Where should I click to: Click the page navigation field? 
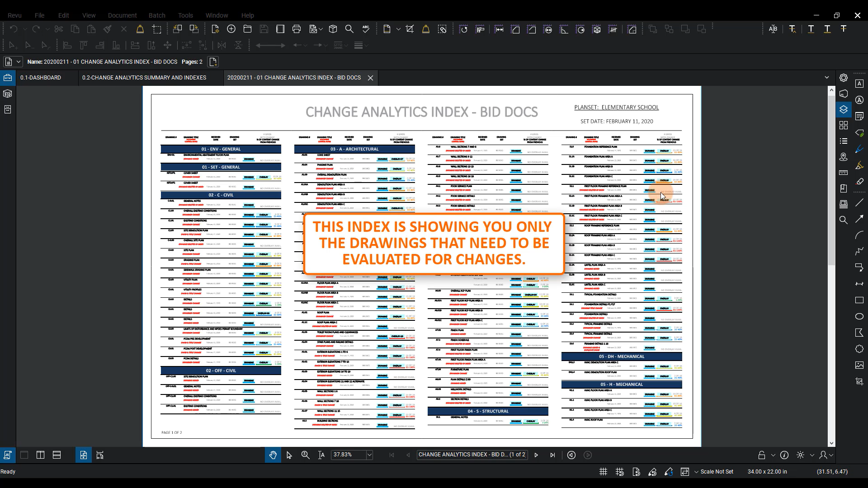coord(472,455)
